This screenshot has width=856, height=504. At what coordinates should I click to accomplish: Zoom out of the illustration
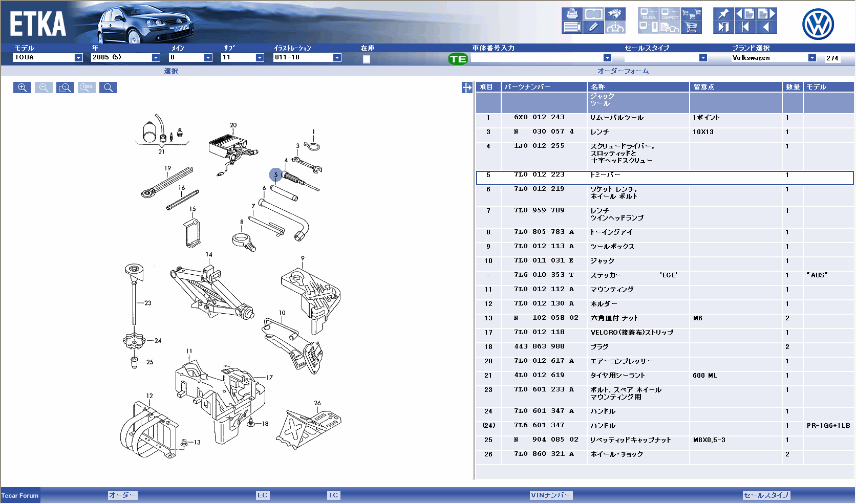44,87
